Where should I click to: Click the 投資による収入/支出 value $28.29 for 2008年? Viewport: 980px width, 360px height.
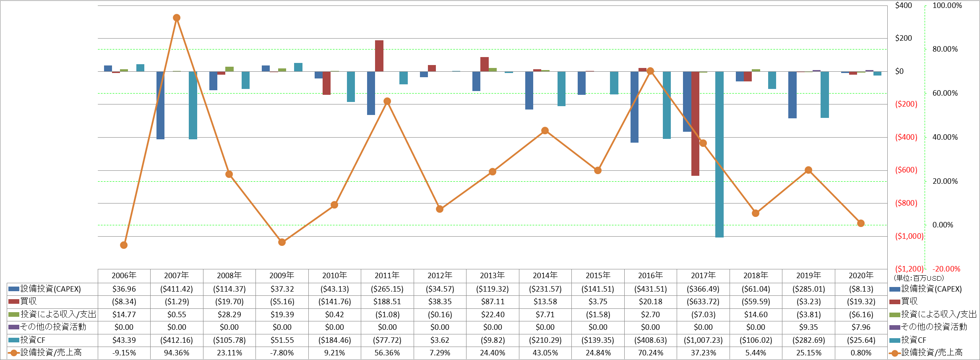pos(229,314)
